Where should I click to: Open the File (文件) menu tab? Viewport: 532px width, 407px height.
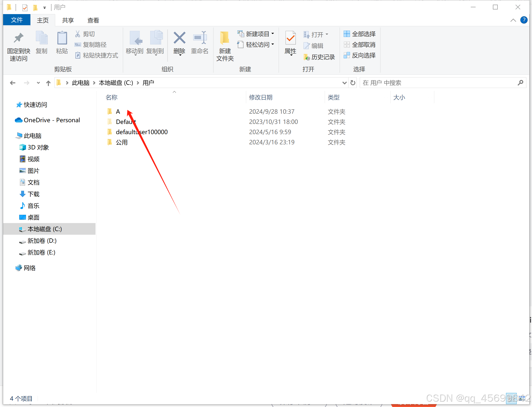click(x=17, y=20)
